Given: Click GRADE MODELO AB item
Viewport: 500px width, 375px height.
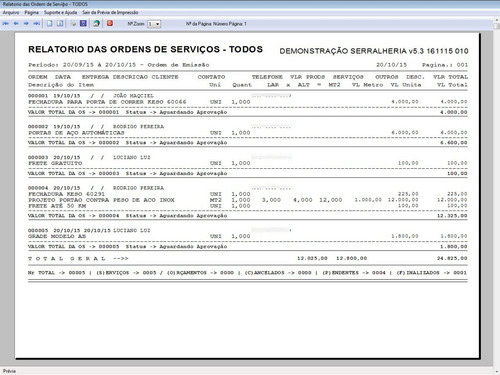Looking at the screenshot, I should [247, 236].
